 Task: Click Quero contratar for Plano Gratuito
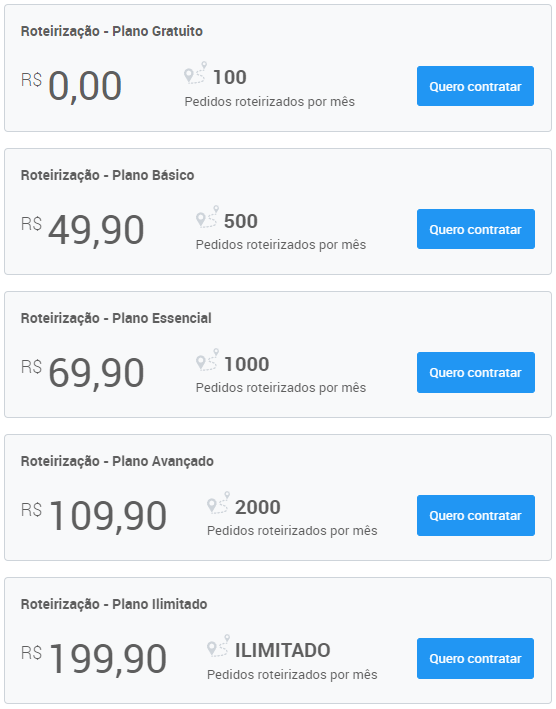(475, 86)
